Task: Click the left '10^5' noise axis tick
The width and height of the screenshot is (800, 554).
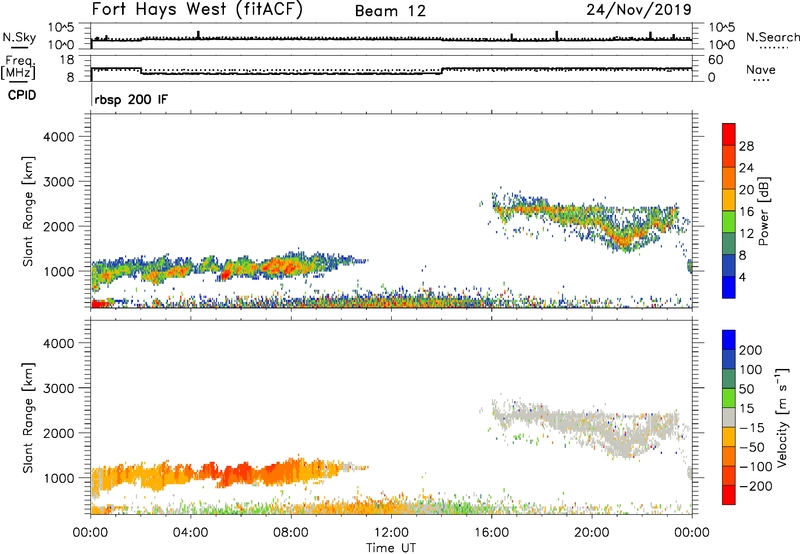Action: pyautogui.click(x=61, y=27)
